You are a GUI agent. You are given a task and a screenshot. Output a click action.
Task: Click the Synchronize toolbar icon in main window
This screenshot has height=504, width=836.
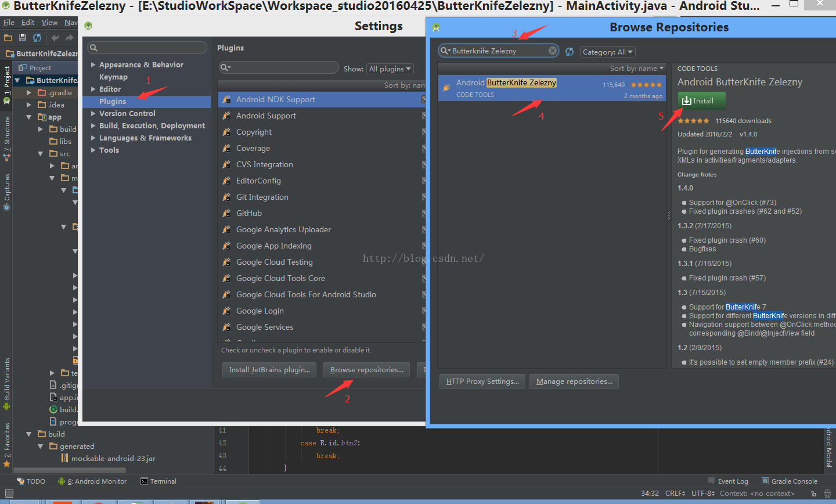coord(37,38)
